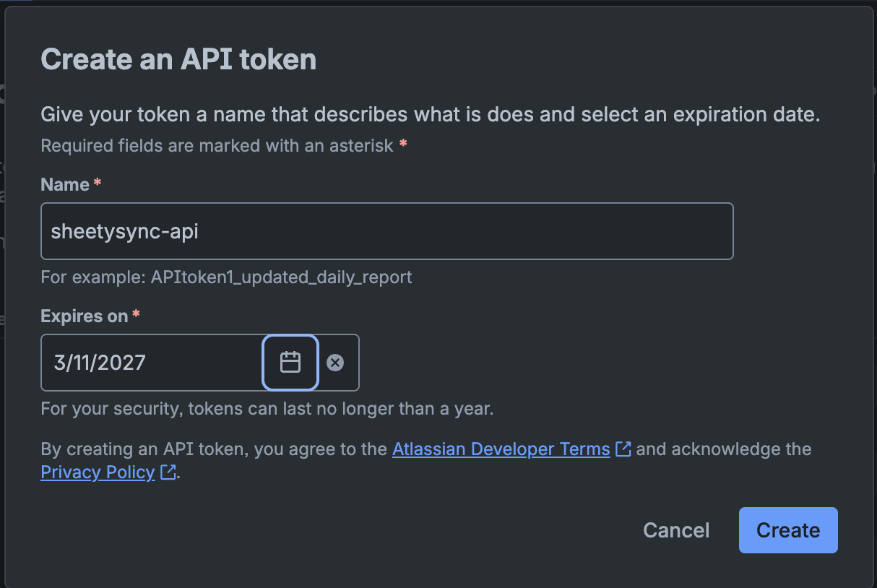Clear the expiration date using the X icon

coord(335,363)
